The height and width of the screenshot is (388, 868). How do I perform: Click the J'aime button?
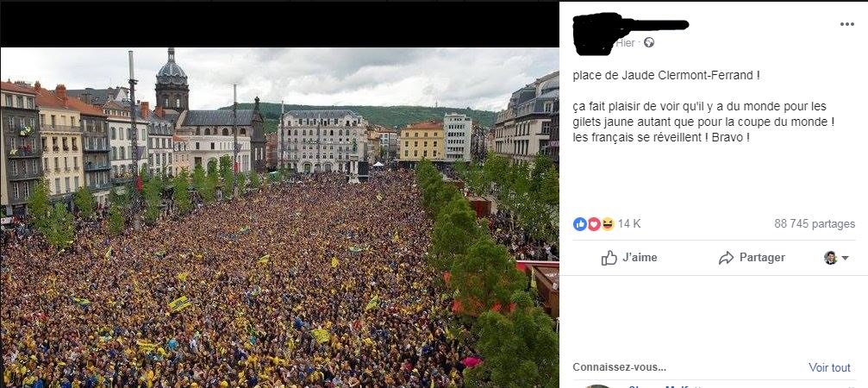click(629, 258)
